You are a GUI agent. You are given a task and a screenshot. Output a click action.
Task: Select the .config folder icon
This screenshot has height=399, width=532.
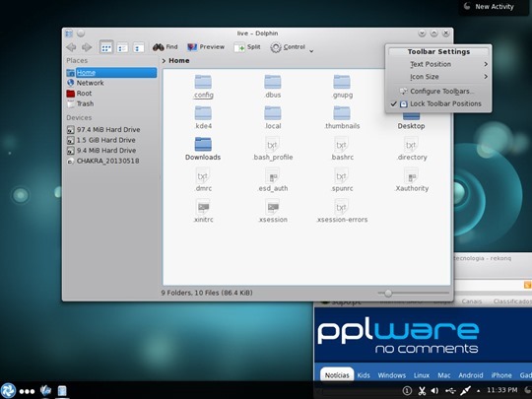point(203,82)
